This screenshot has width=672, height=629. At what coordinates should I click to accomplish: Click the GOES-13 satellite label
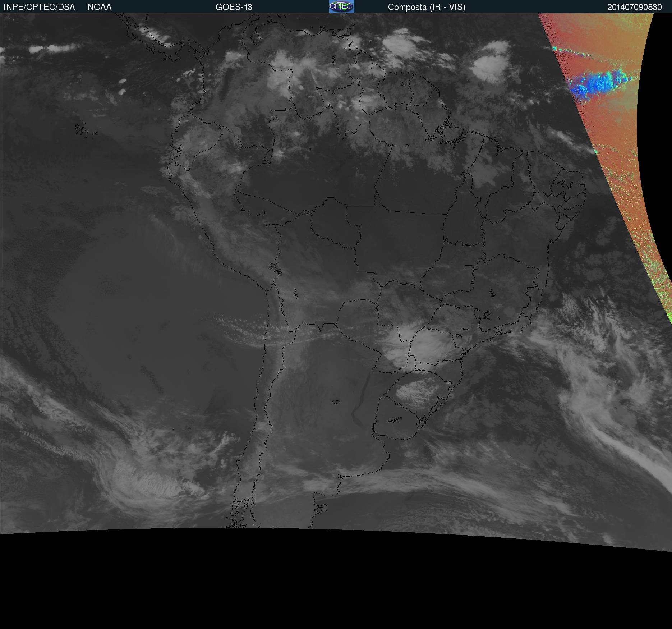click(x=234, y=7)
